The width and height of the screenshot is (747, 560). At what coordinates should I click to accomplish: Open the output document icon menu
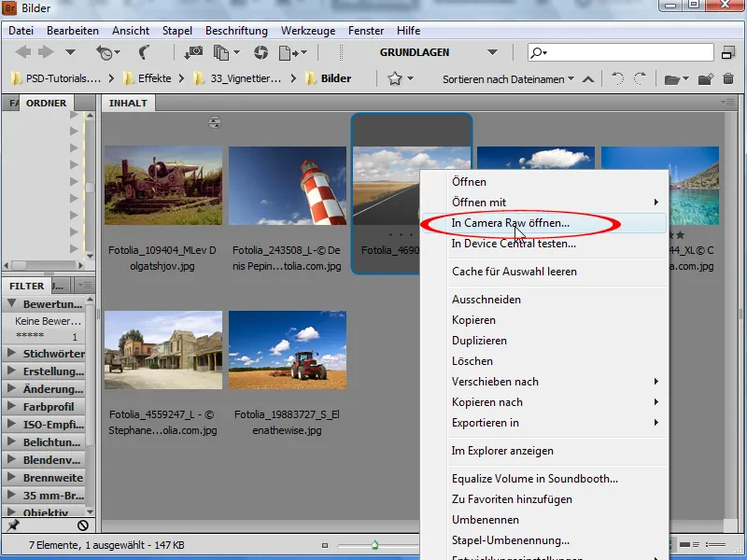(292, 52)
